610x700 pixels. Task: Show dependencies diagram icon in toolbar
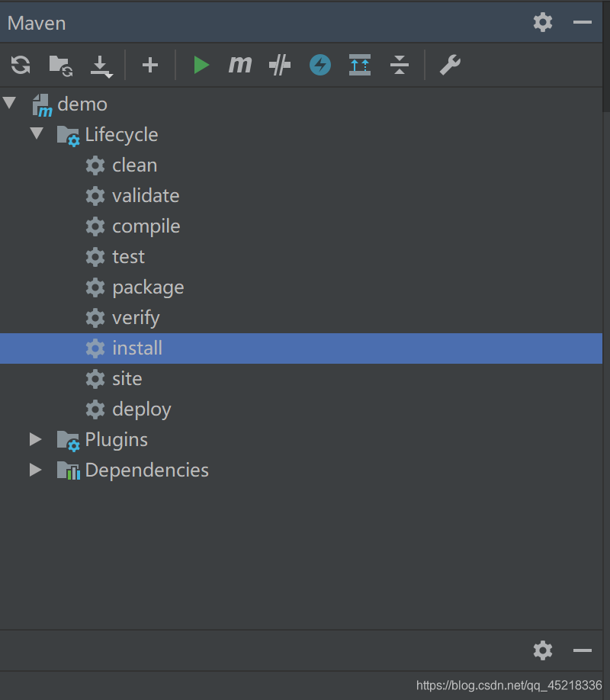pos(360,65)
